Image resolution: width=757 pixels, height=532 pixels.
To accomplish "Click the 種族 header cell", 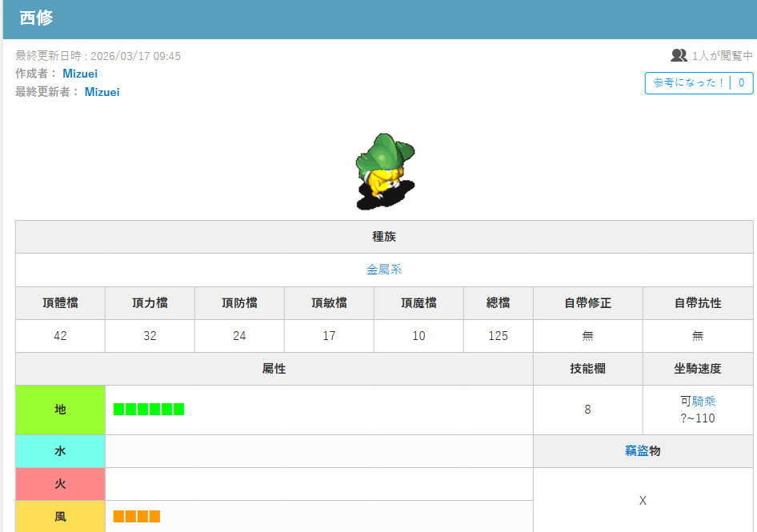I will tap(384, 237).
